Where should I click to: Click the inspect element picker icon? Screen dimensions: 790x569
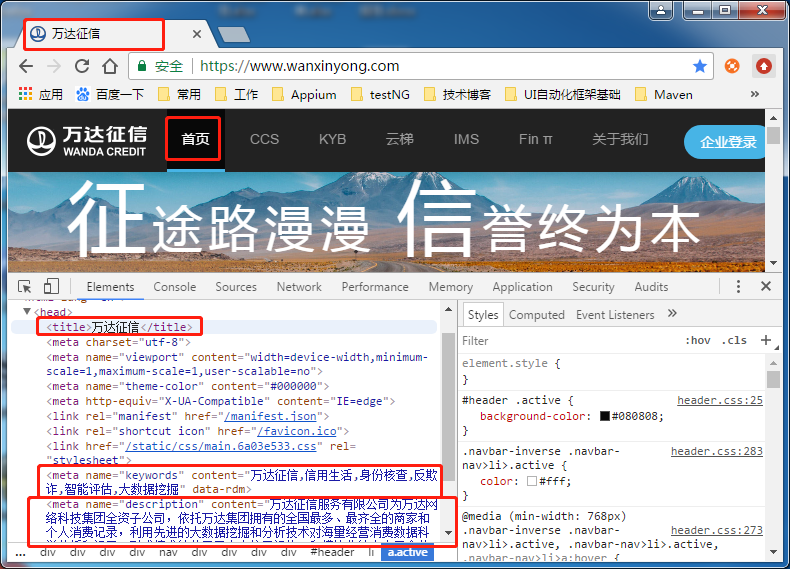pos(26,287)
